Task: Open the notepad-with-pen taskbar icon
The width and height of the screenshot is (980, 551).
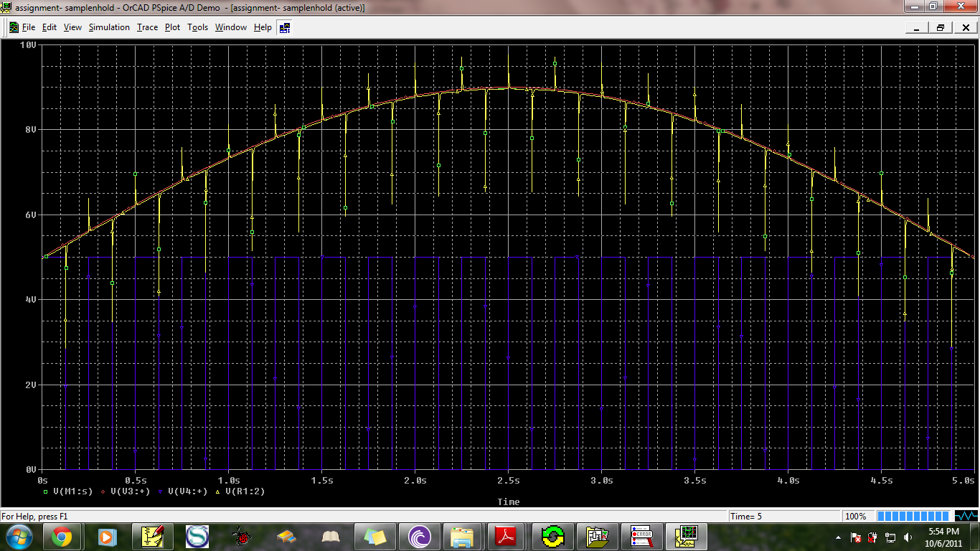Action: (x=154, y=537)
